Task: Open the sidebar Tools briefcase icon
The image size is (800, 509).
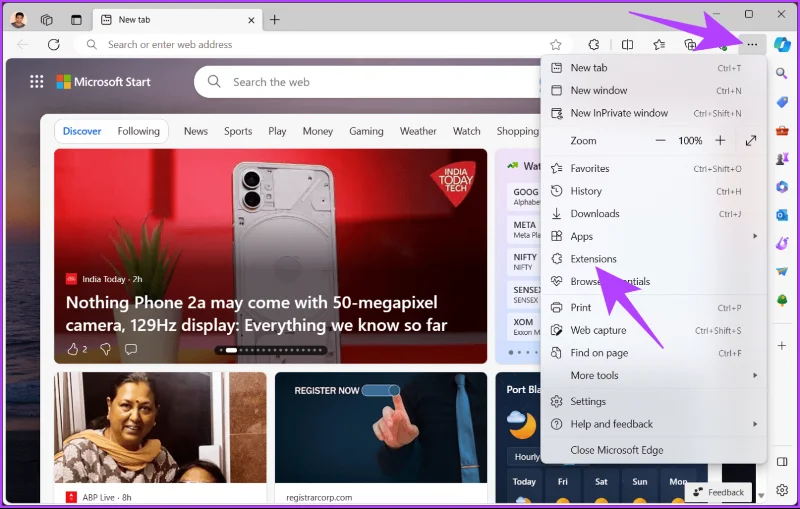Action: 782,131
